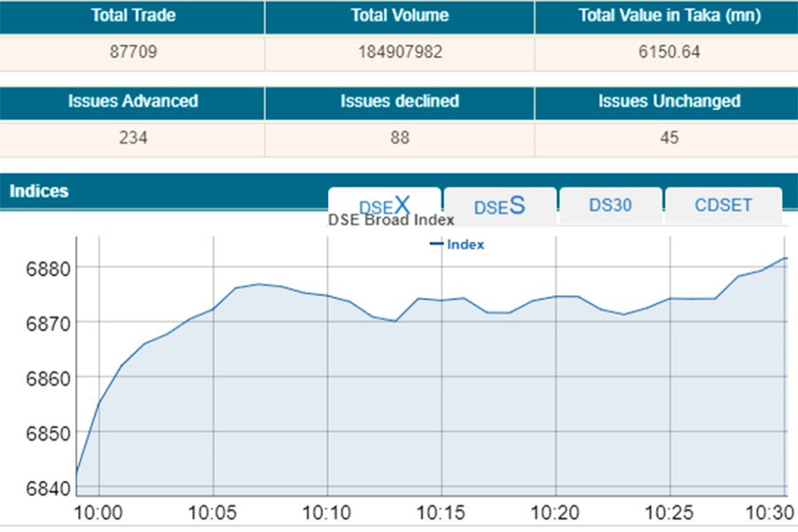Click the Total Trade column header

click(132, 16)
